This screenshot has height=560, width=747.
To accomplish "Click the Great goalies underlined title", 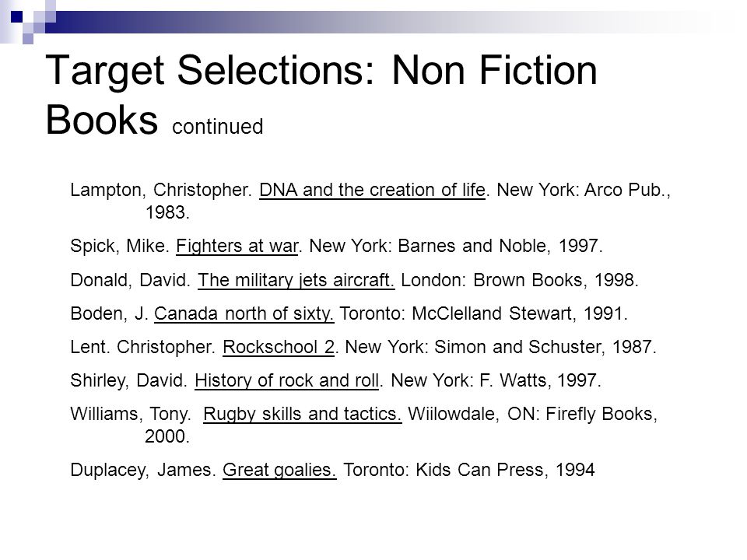I will (x=279, y=470).
